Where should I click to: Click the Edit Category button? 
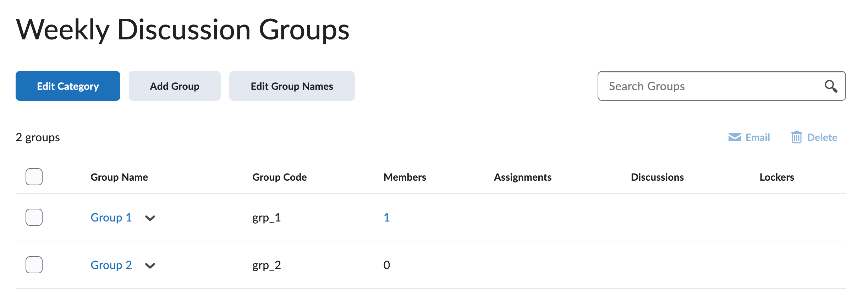[68, 86]
